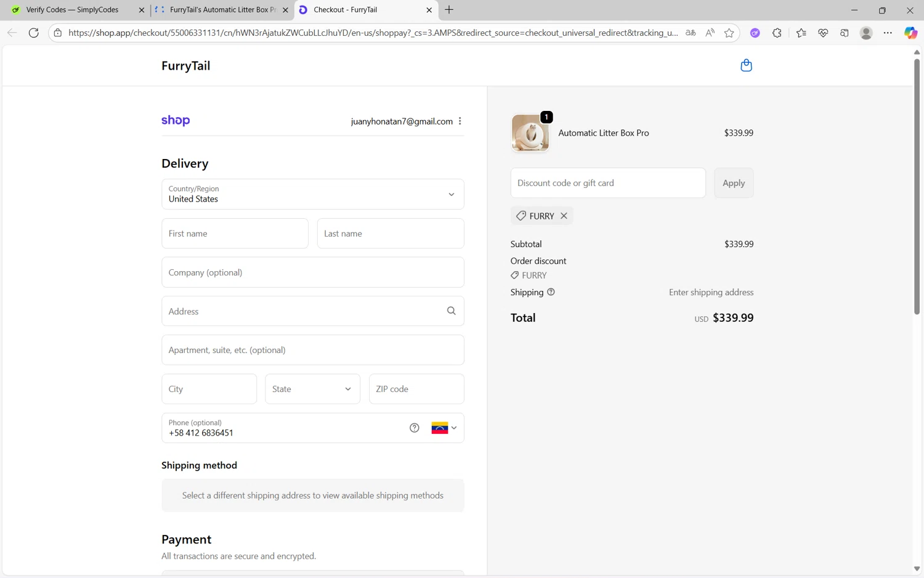Open Favorites list icon
Screen dimensions: 924x578
801,33
